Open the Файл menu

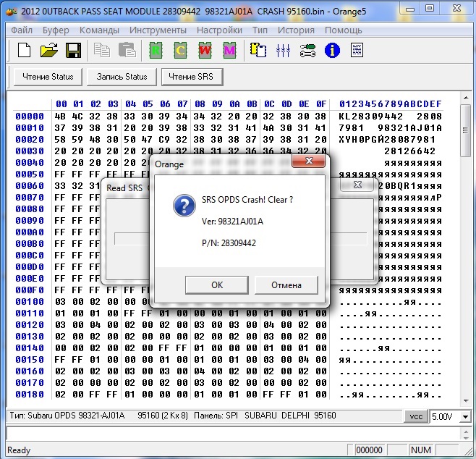pos(22,30)
